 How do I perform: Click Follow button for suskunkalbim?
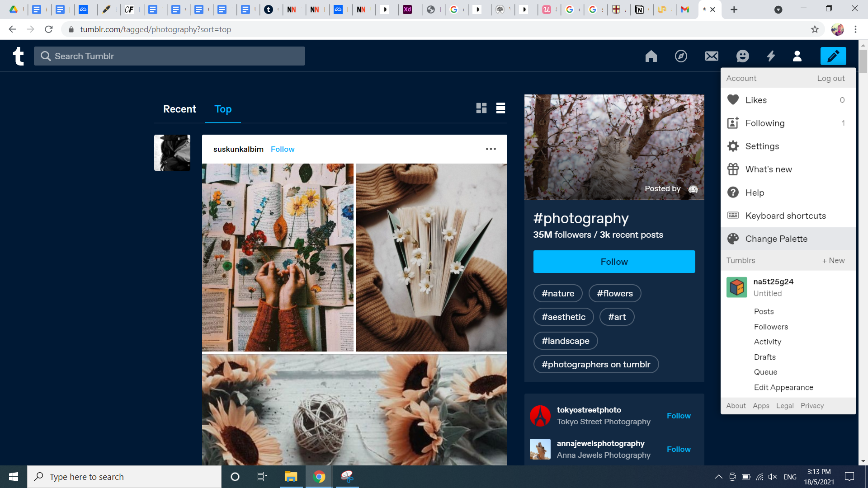[283, 149]
